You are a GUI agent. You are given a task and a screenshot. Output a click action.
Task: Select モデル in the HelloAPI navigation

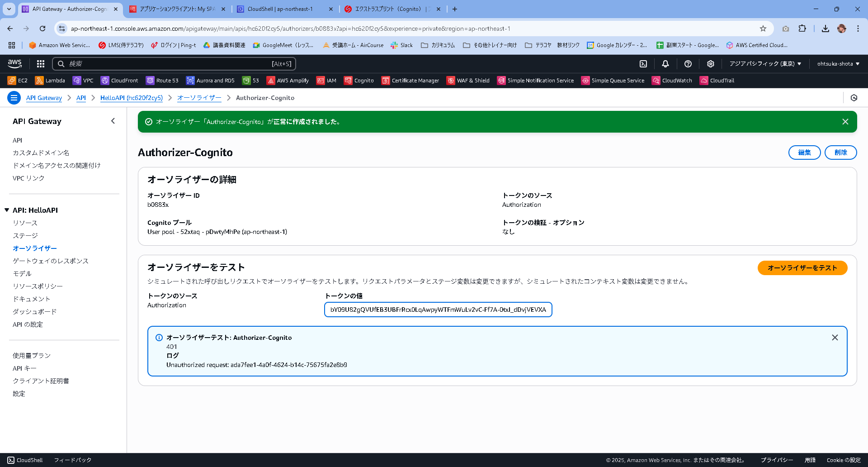(x=22, y=274)
